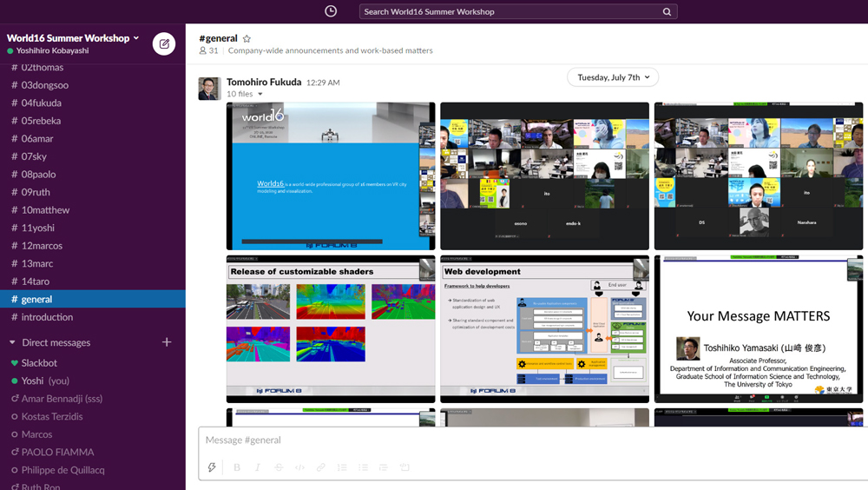868x490 pixels.
Task: Click the channel description text
Action: pyautogui.click(x=331, y=50)
